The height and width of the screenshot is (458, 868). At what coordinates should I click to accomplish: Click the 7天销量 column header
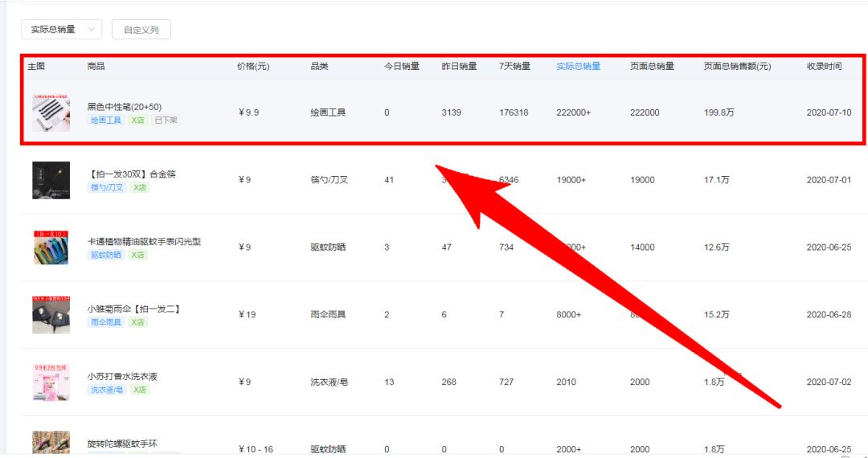(x=514, y=66)
